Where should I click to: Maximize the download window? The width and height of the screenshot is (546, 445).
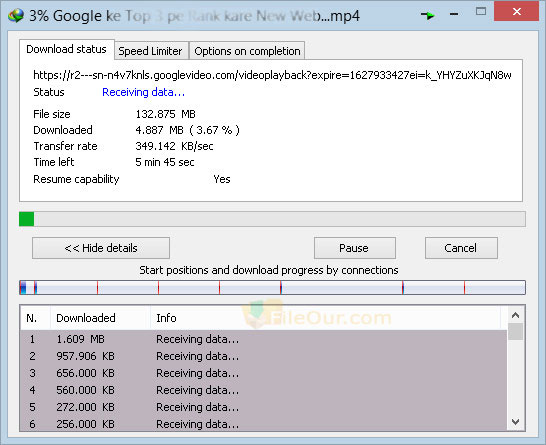(x=481, y=11)
